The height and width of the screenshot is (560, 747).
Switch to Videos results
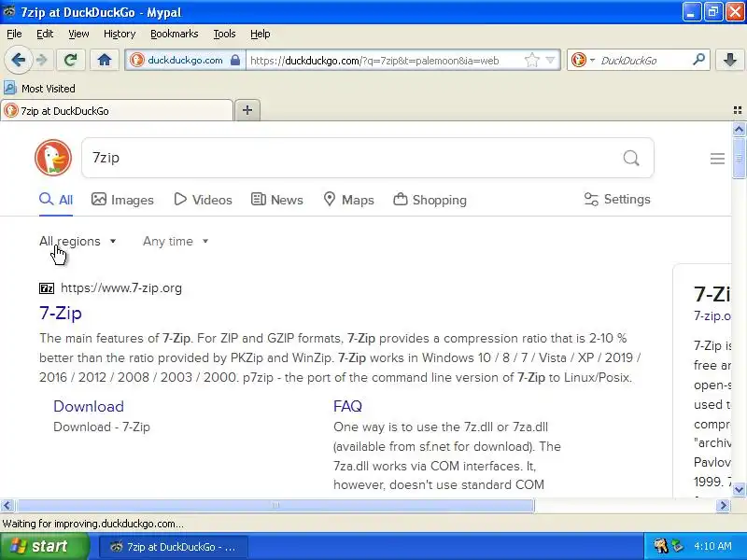pos(203,200)
